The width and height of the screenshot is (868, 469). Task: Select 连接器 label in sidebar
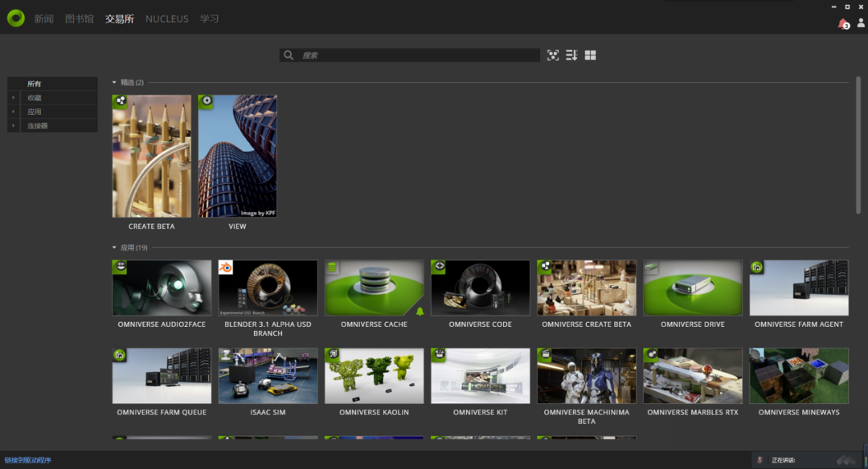tap(38, 125)
